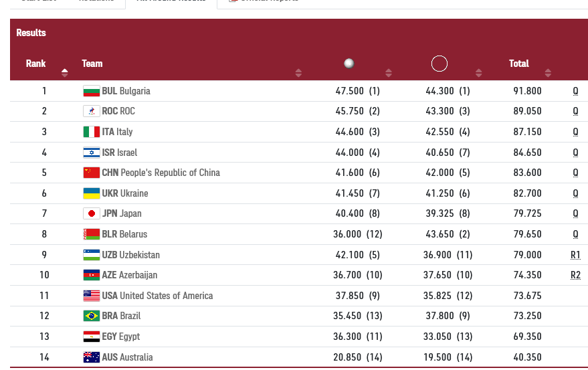Viewport: 588px width, 370px height.
Task: Open the AUS Australia team link
Action: pyautogui.click(x=128, y=357)
